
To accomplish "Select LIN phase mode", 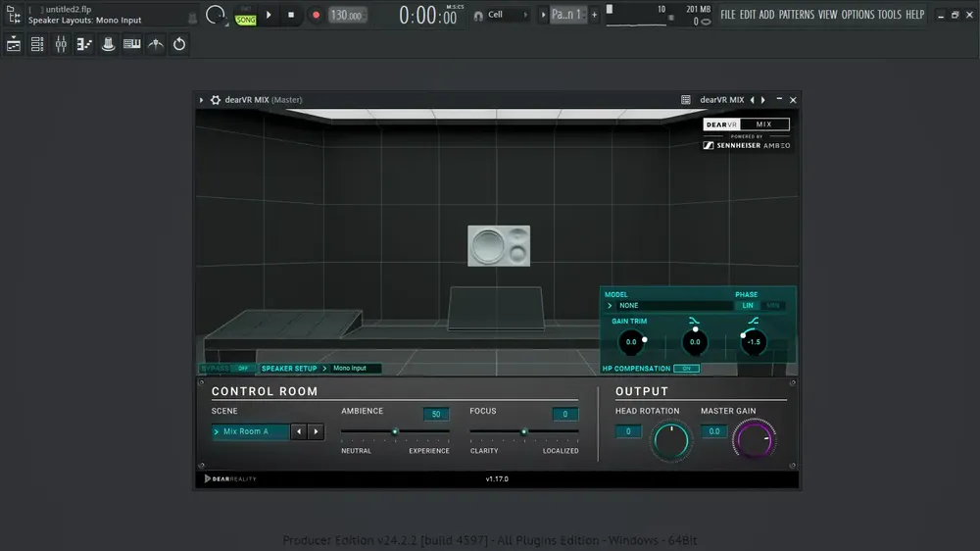I will pyautogui.click(x=748, y=305).
